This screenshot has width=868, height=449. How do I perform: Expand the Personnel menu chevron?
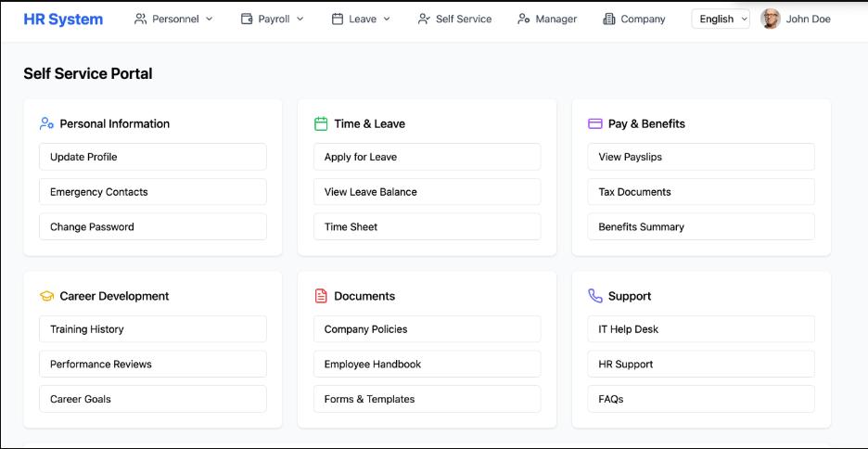click(210, 19)
